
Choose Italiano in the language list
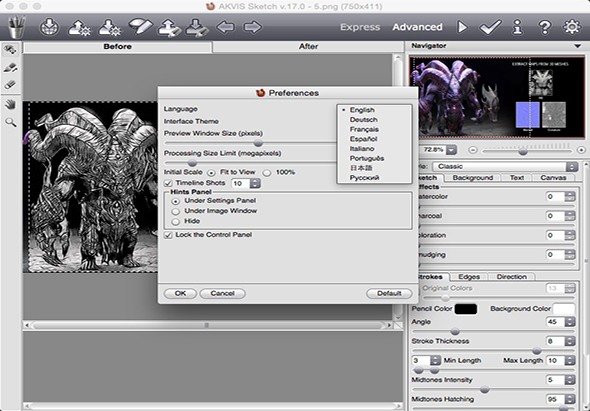(x=362, y=149)
